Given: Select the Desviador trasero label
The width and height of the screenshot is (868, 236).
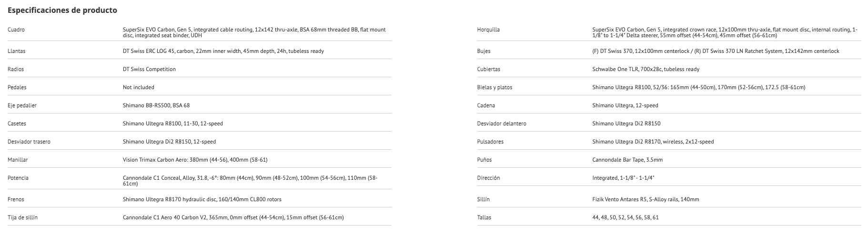Looking at the screenshot, I should [x=29, y=142].
